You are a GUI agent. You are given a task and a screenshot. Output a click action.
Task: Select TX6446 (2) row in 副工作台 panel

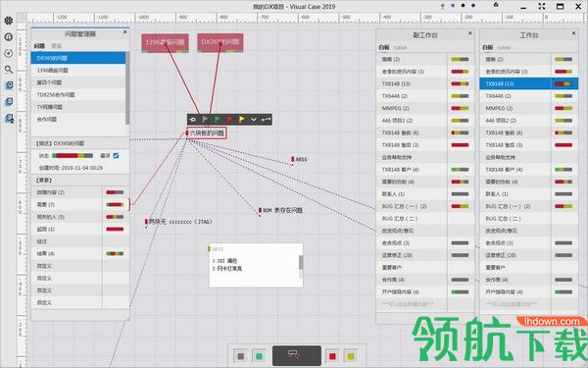424,96
